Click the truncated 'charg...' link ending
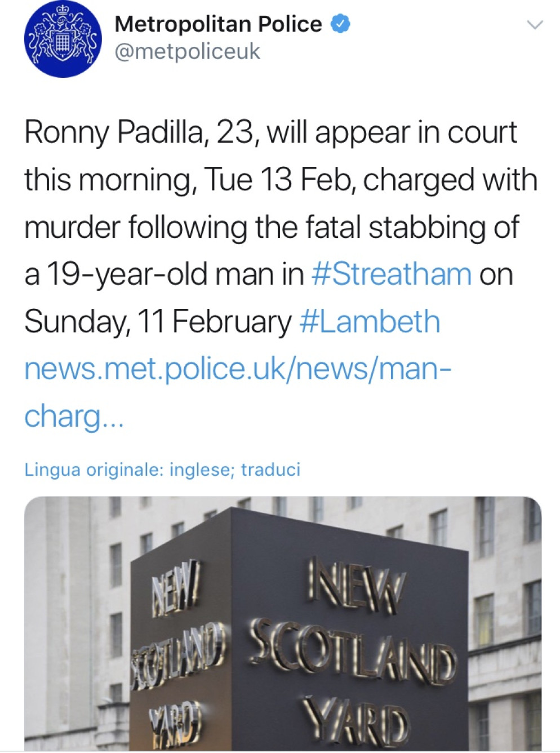560x753 pixels. click(73, 417)
